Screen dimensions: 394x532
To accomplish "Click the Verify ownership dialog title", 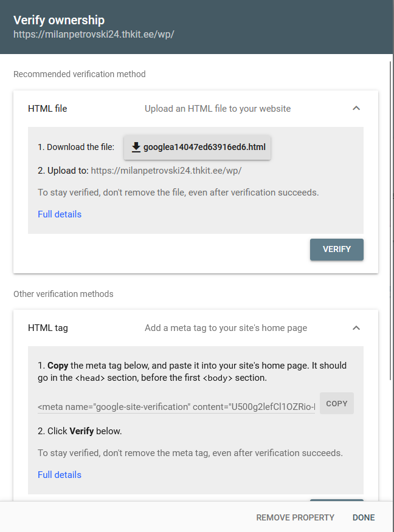I will pos(59,20).
